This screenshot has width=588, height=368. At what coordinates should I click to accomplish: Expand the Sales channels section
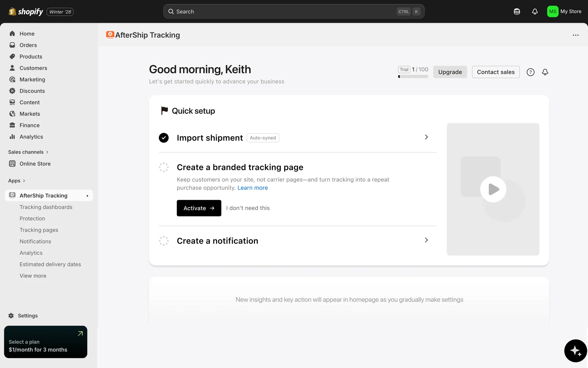point(28,152)
